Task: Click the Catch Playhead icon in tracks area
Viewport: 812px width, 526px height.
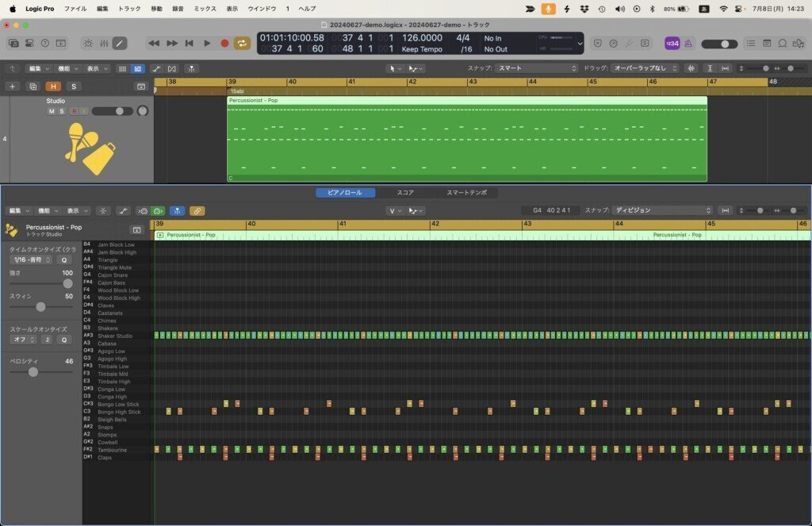Action: click(192, 68)
